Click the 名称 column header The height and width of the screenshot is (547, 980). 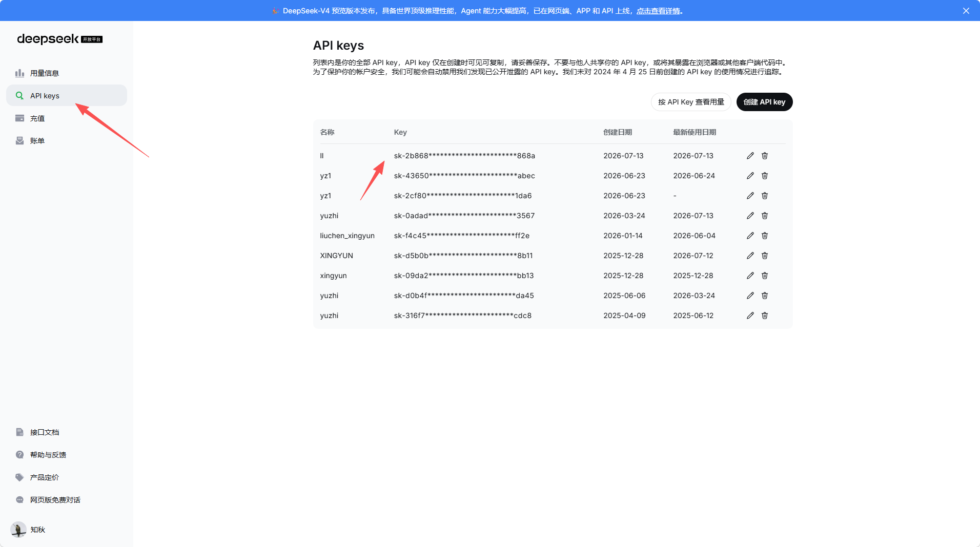tap(327, 132)
